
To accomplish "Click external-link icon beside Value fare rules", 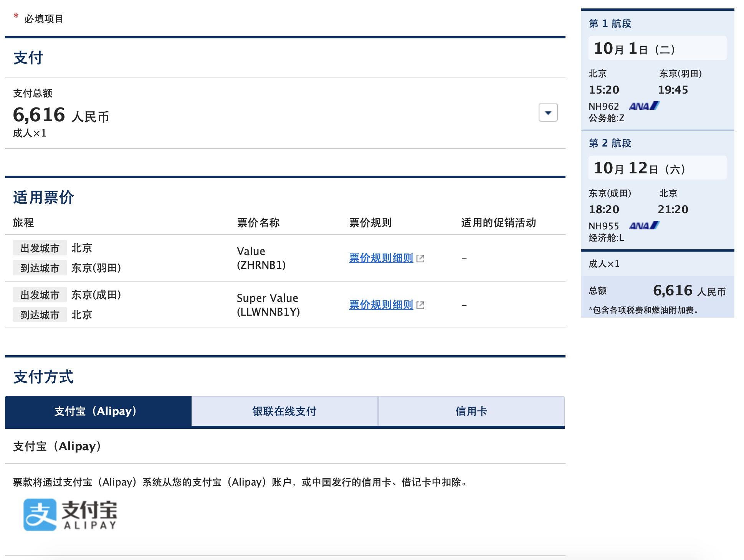I will coord(420,259).
